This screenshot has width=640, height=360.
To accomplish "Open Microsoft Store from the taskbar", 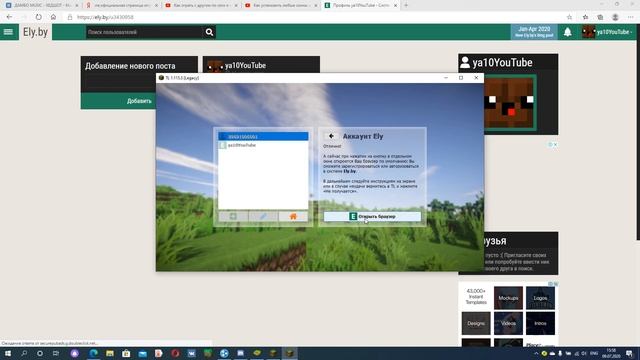I will click(126, 353).
